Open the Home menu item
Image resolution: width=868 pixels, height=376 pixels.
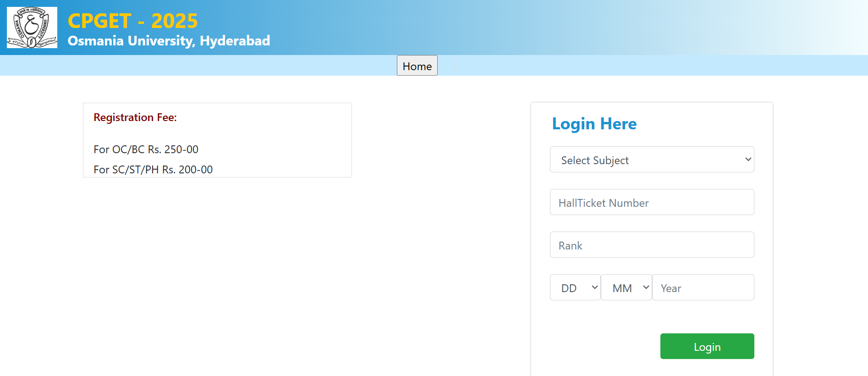(x=417, y=66)
